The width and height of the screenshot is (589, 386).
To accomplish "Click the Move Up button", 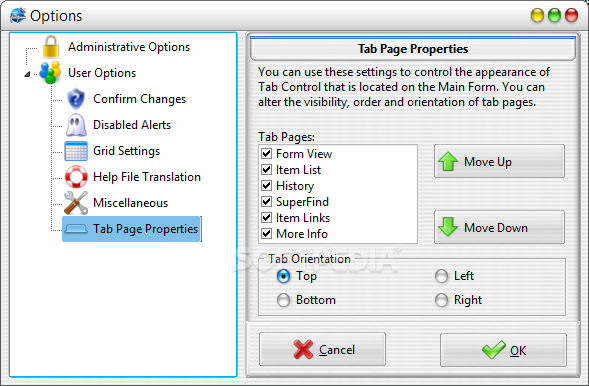I will tap(499, 161).
